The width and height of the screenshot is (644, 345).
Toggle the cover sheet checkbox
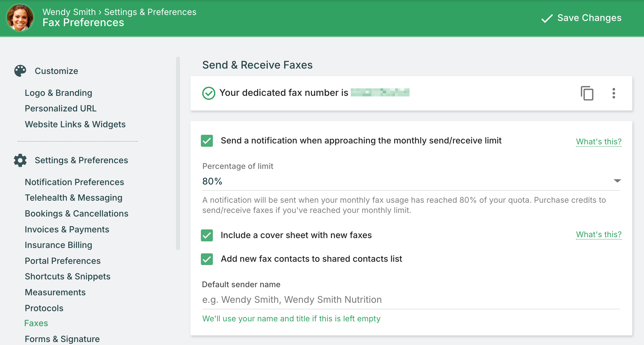(x=207, y=235)
